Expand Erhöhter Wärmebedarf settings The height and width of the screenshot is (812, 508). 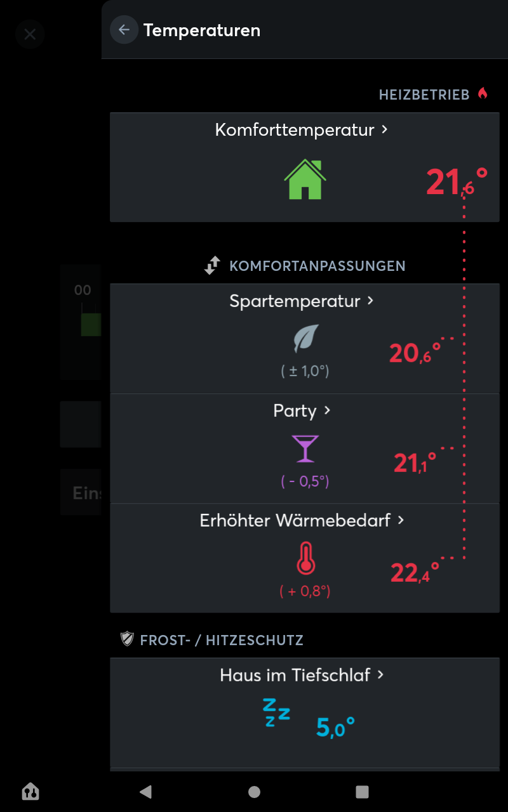[x=400, y=520]
